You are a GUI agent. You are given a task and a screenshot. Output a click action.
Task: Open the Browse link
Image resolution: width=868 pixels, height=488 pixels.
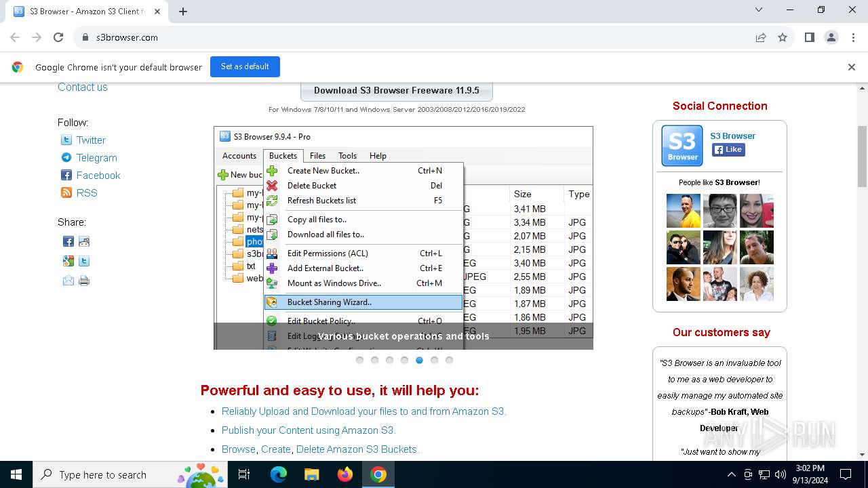click(x=239, y=449)
